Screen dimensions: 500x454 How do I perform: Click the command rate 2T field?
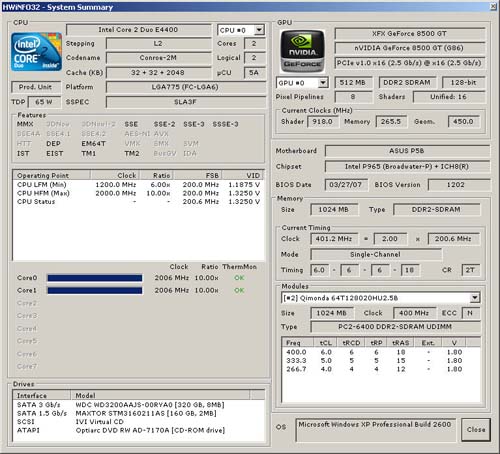[x=470, y=270]
